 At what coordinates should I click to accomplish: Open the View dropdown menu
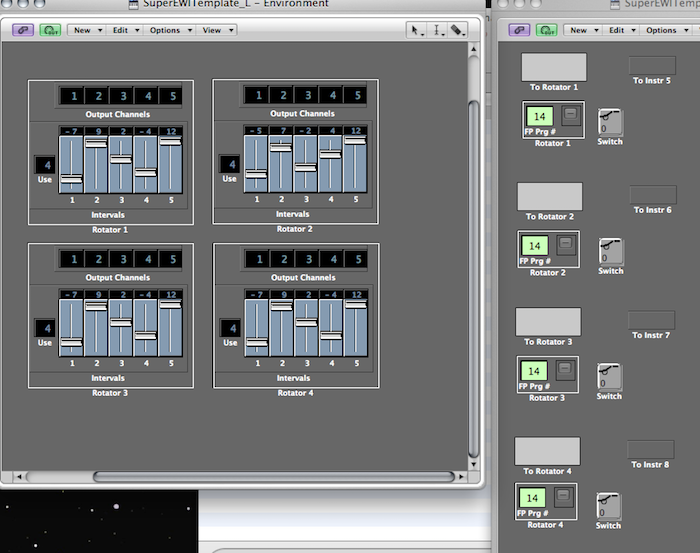point(216,30)
